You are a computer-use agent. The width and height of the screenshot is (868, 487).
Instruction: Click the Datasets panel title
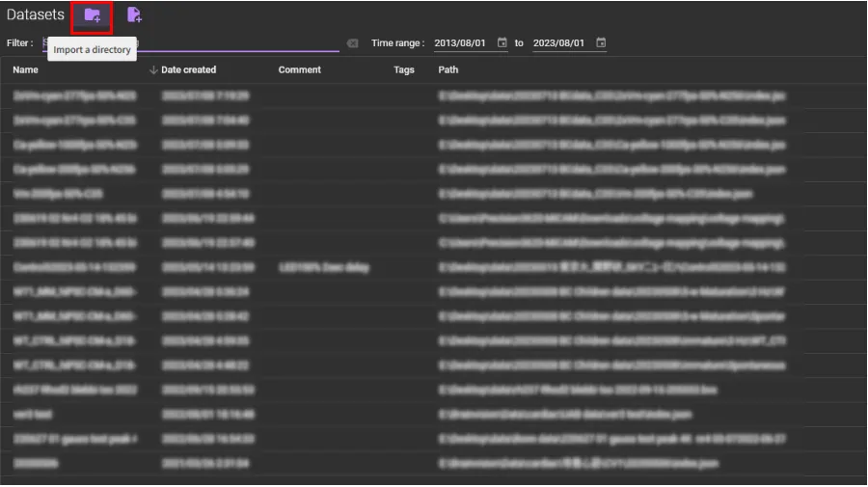pyautogui.click(x=36, y=15)
